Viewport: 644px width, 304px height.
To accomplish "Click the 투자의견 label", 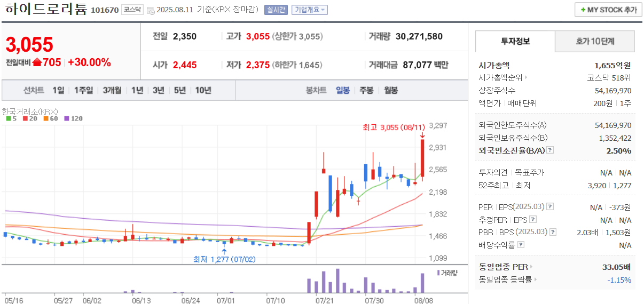I will coord(492,172).
